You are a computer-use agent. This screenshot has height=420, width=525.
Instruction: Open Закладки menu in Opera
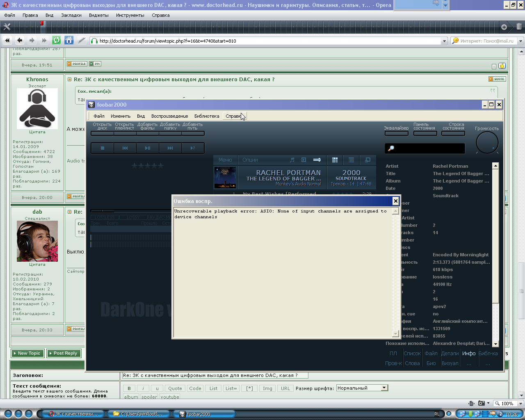coord(71,15)
